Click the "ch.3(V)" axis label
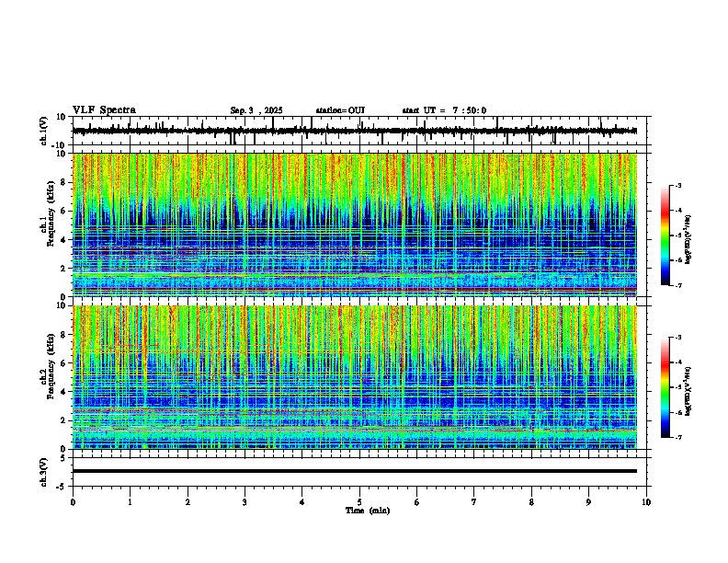The image size is (728, 563). pyautogui.click(x=44, y=473)
